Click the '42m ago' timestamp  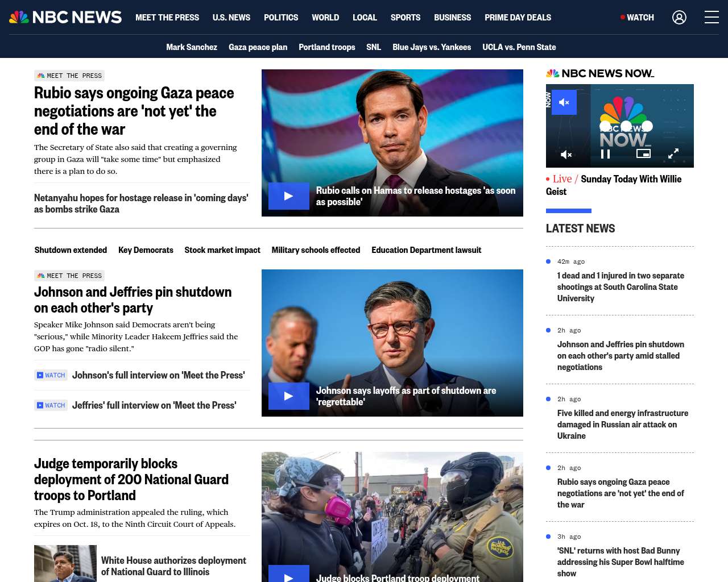click(571, 261)
